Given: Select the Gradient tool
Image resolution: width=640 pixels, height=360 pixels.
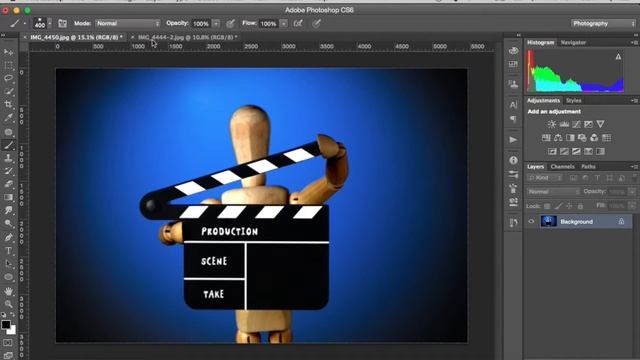Looking at the screenshot, I should tap(8, 197).
